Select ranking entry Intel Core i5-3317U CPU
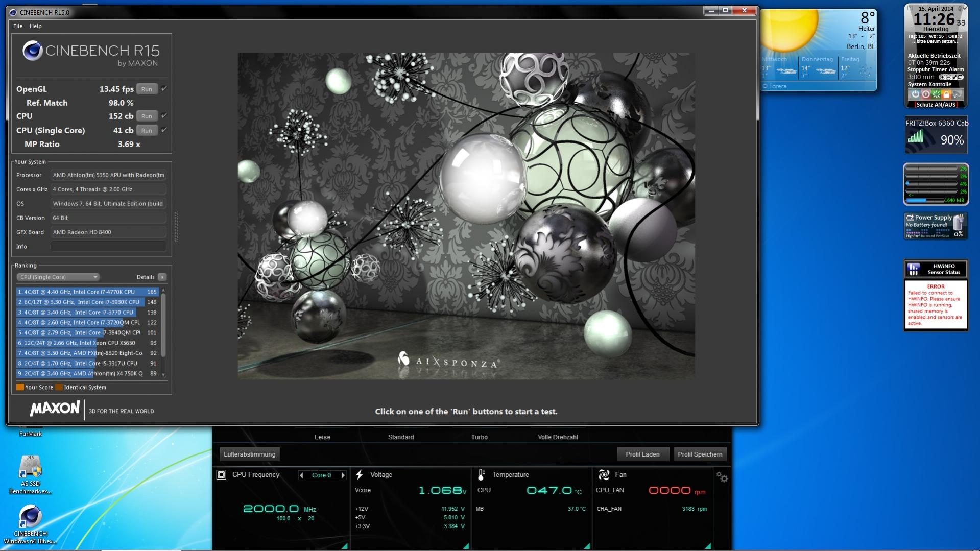This screenshot has height=551, width=980. point(87,364)
